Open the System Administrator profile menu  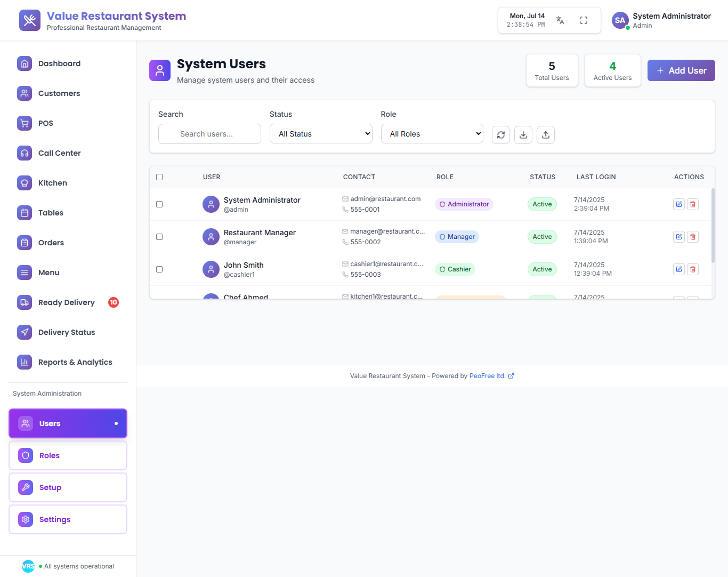(661, 20)
